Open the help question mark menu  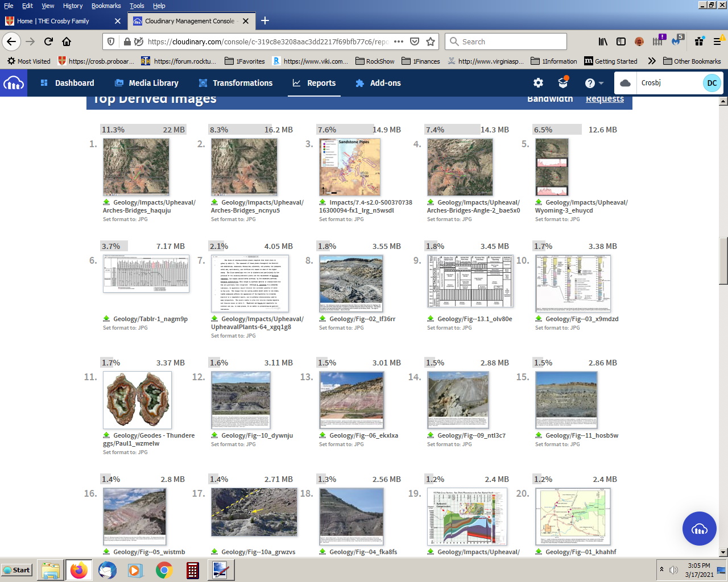pos(594,83)
